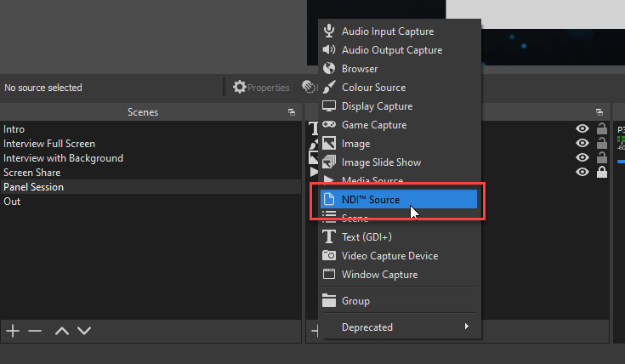Remove selected scene with minus button
Viewport: 625px width, 364px height.
tap(35, 331)
